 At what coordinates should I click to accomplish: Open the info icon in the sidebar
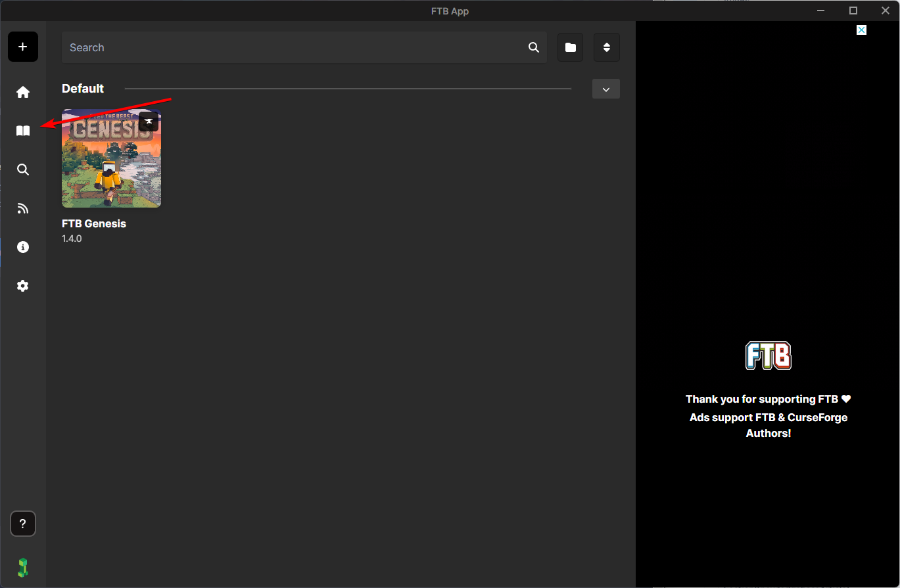click(x=23, y=247)
